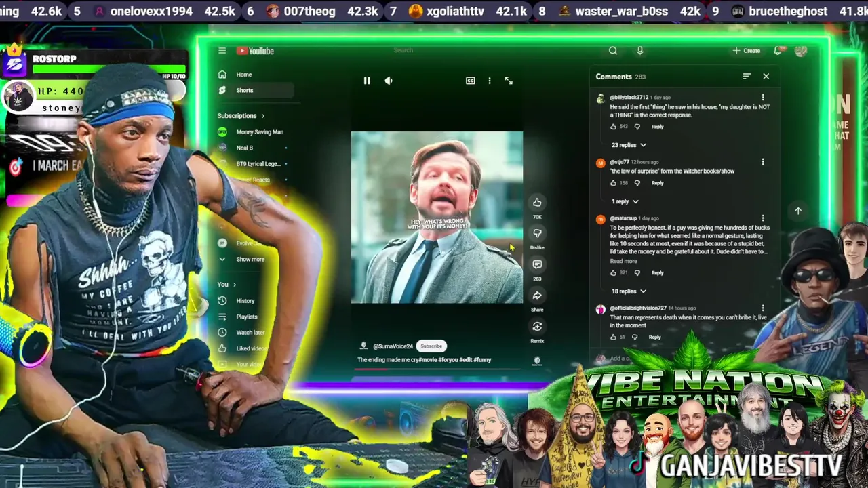The width and height of the screenshot is (868, 488).
Task: Like the Short with 70K likes
Action: [x=537, y=202]
